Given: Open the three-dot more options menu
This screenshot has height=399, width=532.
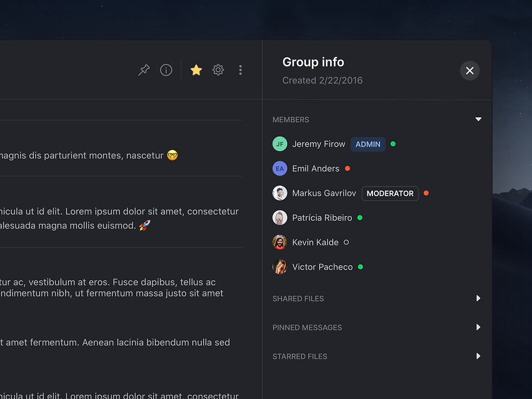Looking at the screenshot, I should coord(240,70).
